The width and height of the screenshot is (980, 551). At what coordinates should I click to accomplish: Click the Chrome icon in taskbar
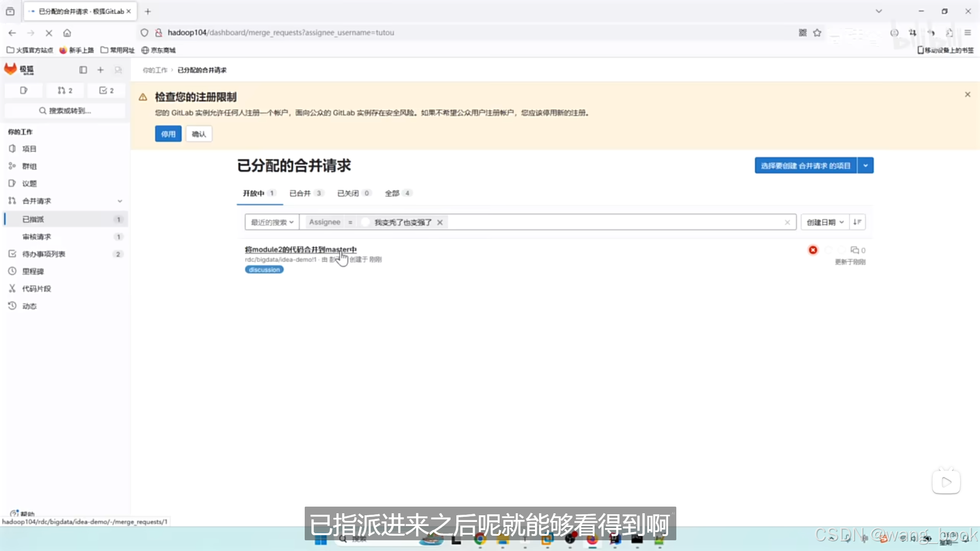(480, 539)
